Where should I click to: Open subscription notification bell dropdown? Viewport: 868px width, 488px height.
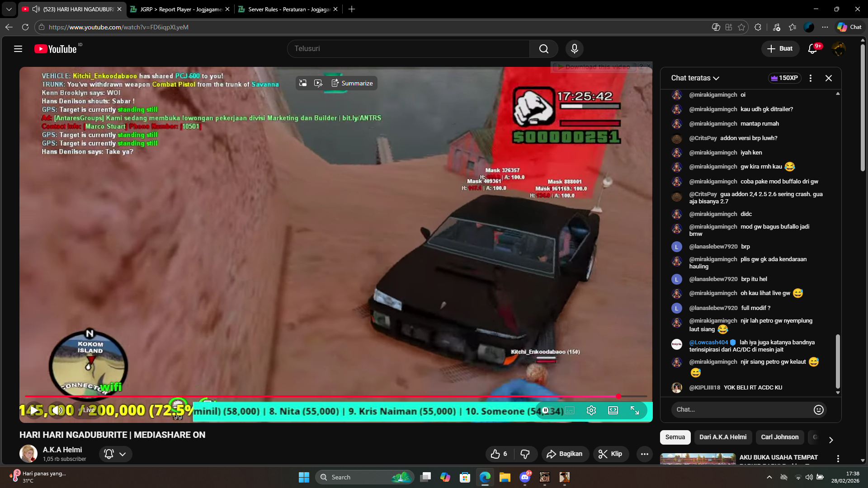point(115,454)
